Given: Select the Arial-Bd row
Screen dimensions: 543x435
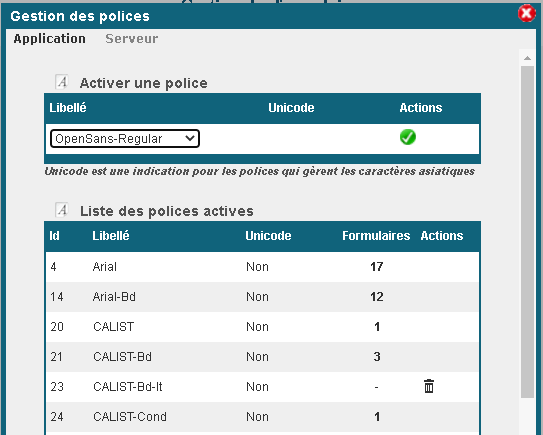Looking at the screenshot, I should tap(262, 297).
